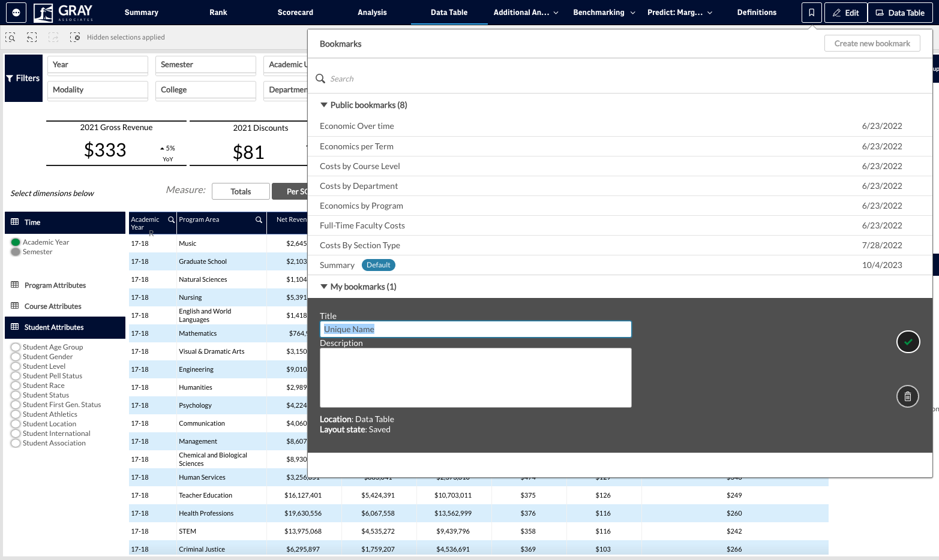
Task: Confirm bookmark title with checkmark button
Action: coord(908,342)
